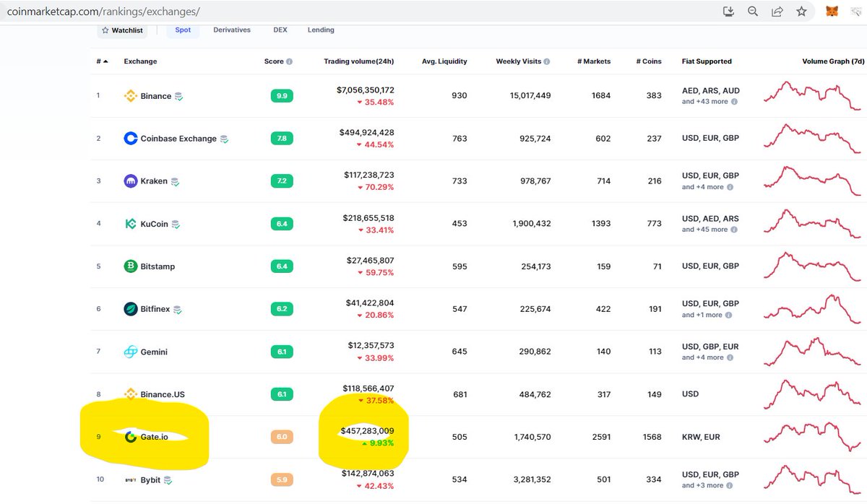Image resolution: width=867 pixels, height=504 pixels.
Task: Click the share page icon in address bar
Action: point(777,12)
